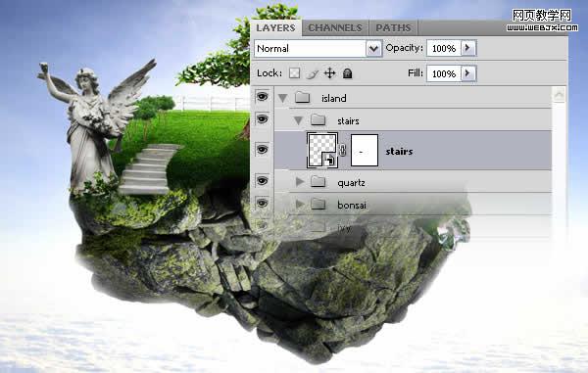Expand the quartz group triangle
Image resolution: width=588 pixels, height=373 pixels.
[x=300, y=182]
